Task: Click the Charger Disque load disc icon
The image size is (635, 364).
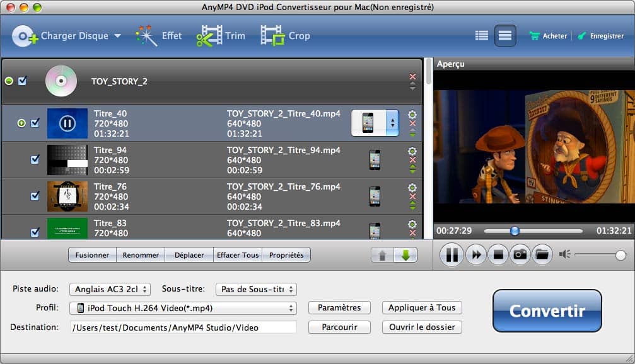Action: pos(25,36)
